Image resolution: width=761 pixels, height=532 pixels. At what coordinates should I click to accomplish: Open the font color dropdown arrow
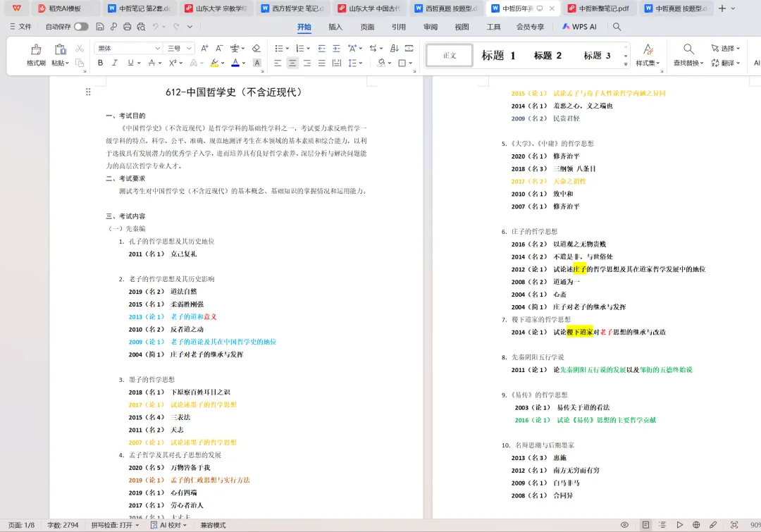(242, 63)
